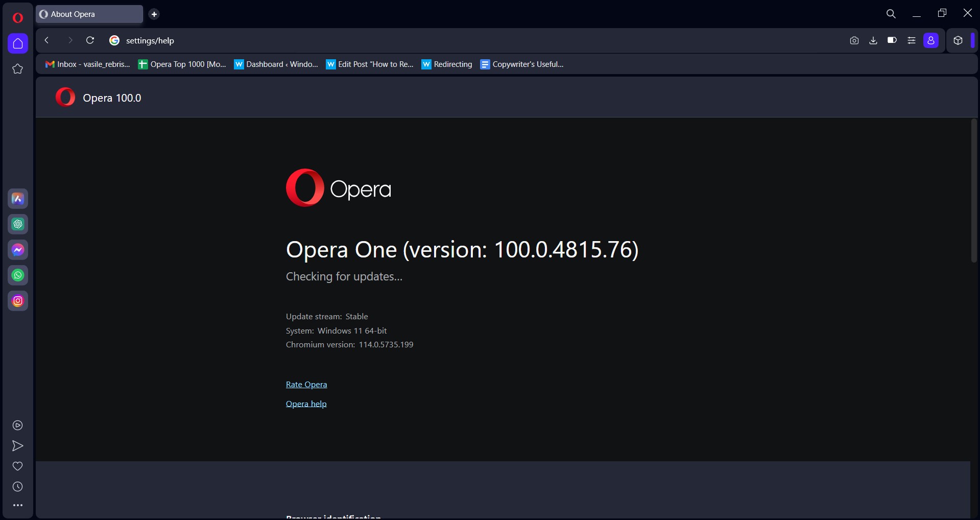Image resolution: width=980 pixels, height=520 pixels.
Task: Open ChatGPT in the sidebar
Action: click(x=18, y=224)
